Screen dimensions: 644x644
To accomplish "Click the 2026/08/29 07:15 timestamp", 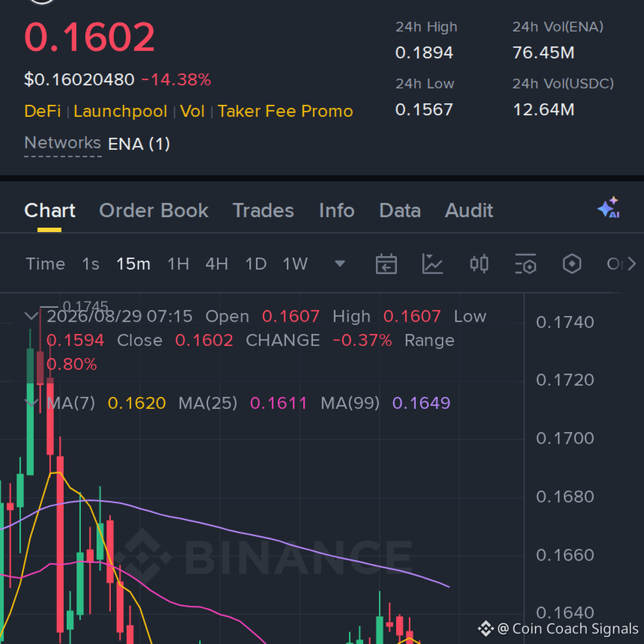I will click(119, 316).
